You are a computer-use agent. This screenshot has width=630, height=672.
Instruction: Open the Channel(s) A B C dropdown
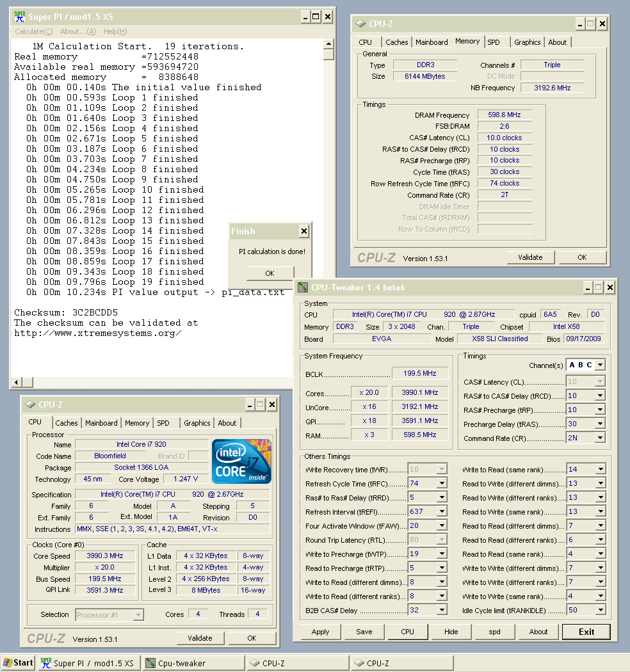601,365
